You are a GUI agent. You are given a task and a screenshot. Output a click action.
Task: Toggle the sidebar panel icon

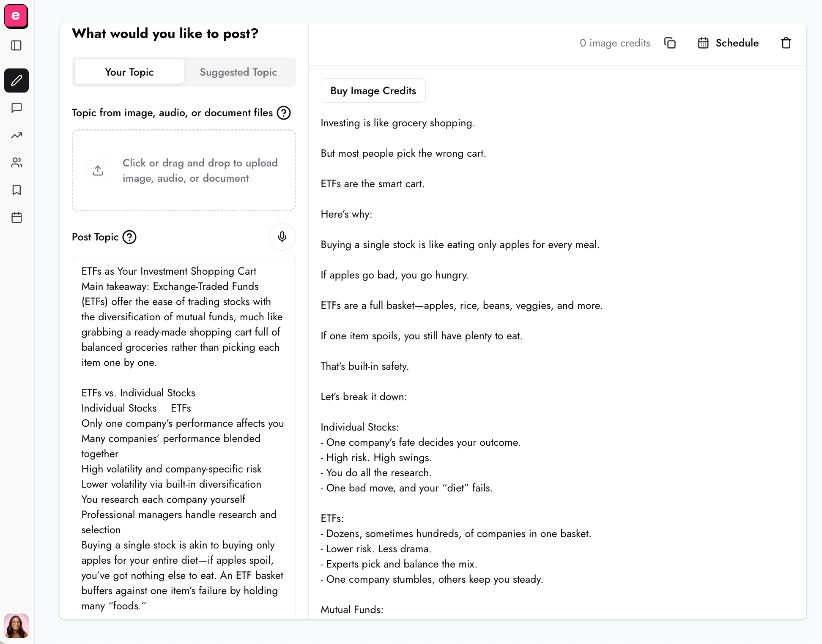(x=16, y=46)
